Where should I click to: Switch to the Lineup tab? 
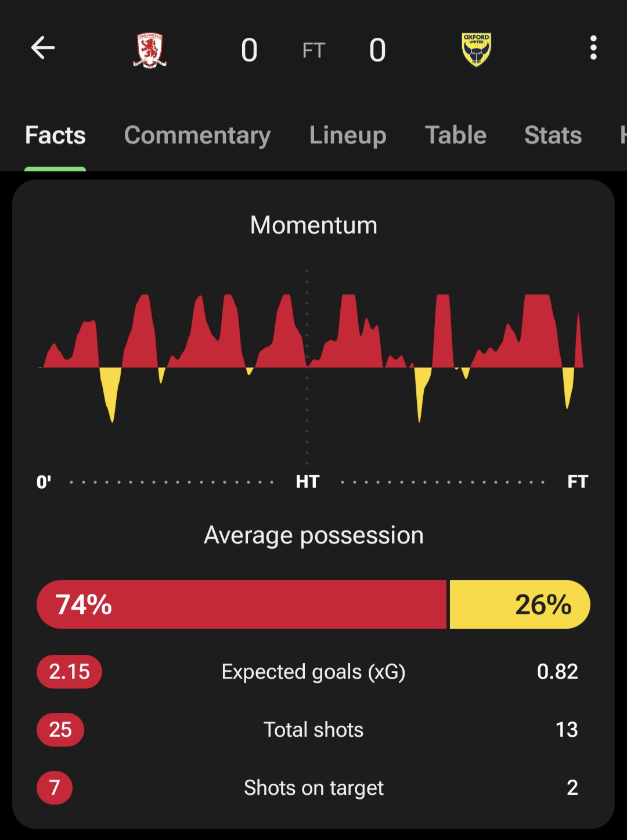348,136
